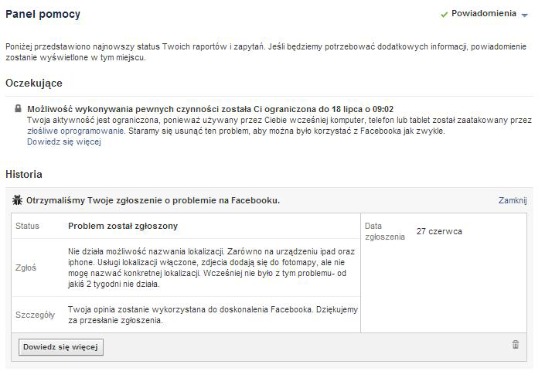Click the 'Szczegóły' row label
The height and width of the screenshot is (392, 545).
35,315
